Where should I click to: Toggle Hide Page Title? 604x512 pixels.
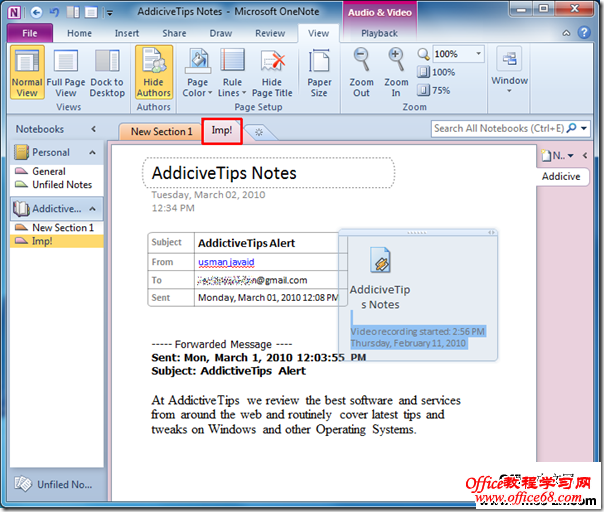coord(272,72)
